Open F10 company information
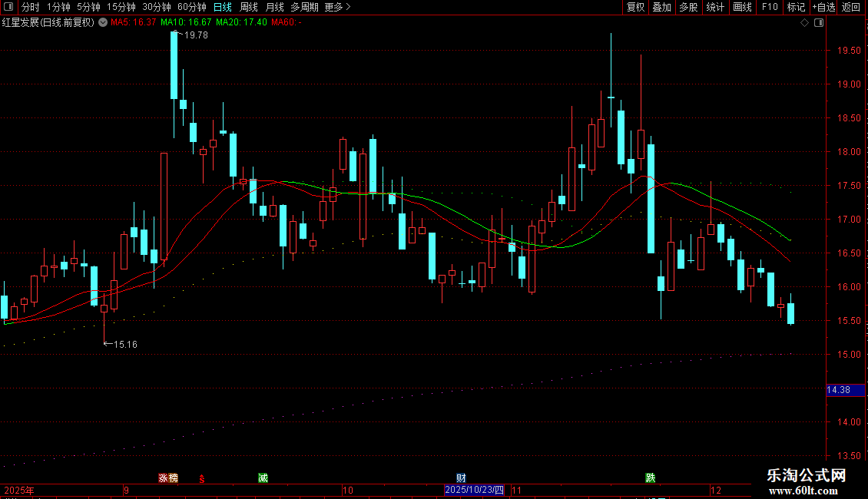 (x=770, y=7)
